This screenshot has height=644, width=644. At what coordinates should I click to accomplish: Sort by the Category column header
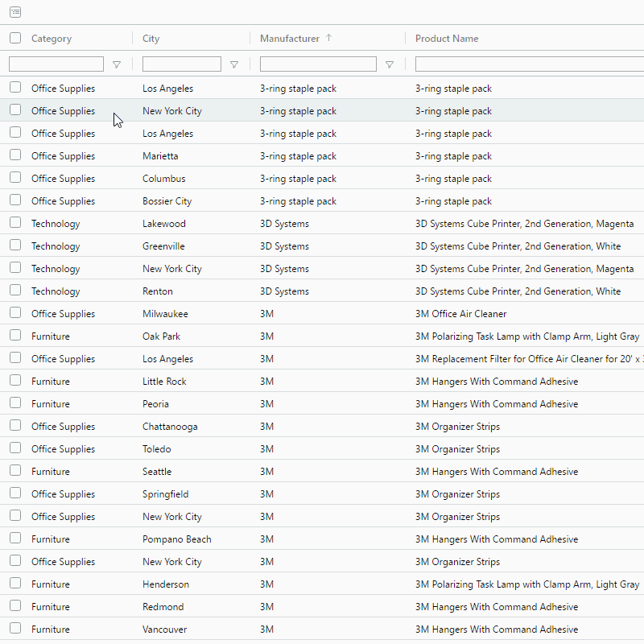52,39
